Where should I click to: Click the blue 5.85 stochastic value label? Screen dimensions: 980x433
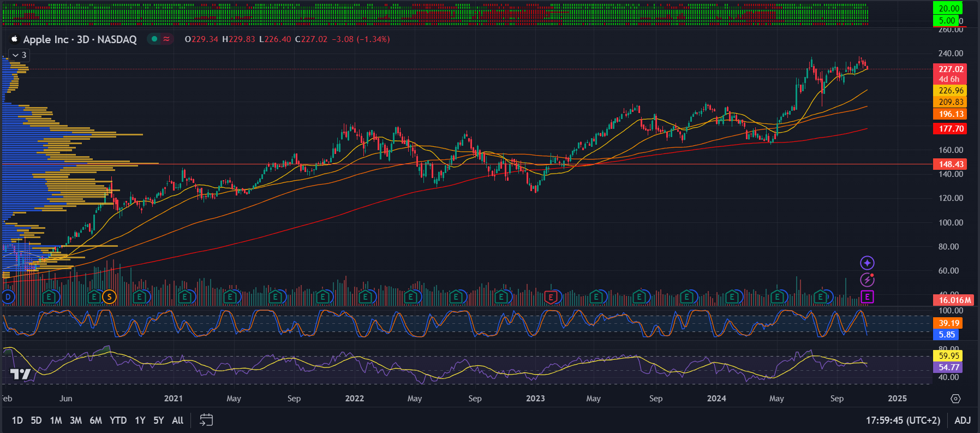coord(947,335)
